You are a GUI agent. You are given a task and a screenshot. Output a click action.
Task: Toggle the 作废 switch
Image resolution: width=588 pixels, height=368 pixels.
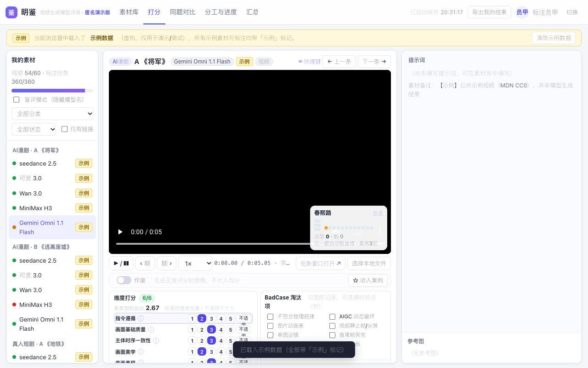(124, 280)
